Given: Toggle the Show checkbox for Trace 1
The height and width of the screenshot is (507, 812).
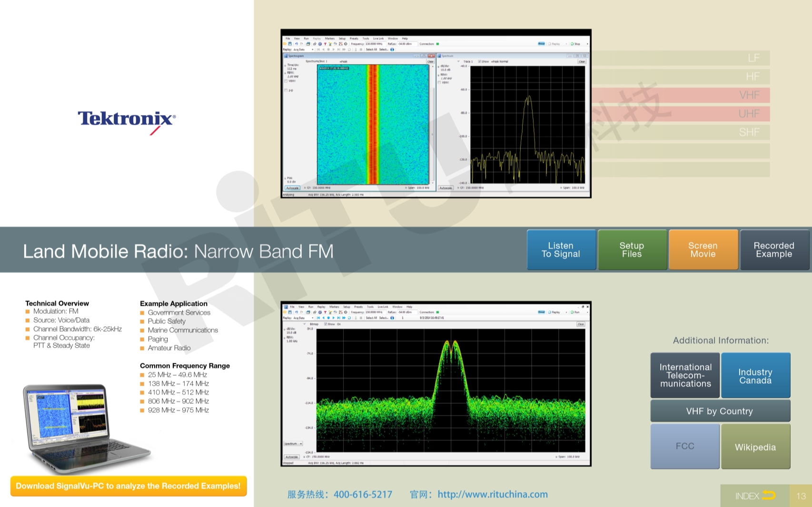Looking at the screenshot, I should [x=480, y=61].
